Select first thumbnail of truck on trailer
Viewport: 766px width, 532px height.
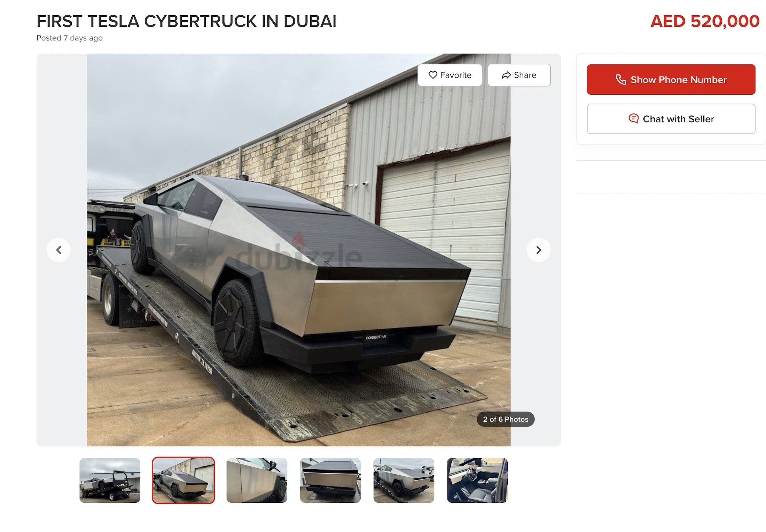tap(110, 480)
